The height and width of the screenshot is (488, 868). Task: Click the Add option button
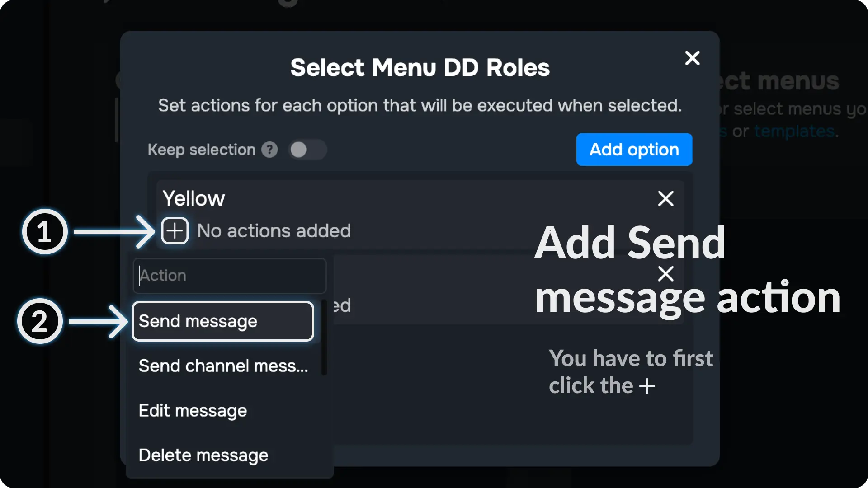pos(634,150)
